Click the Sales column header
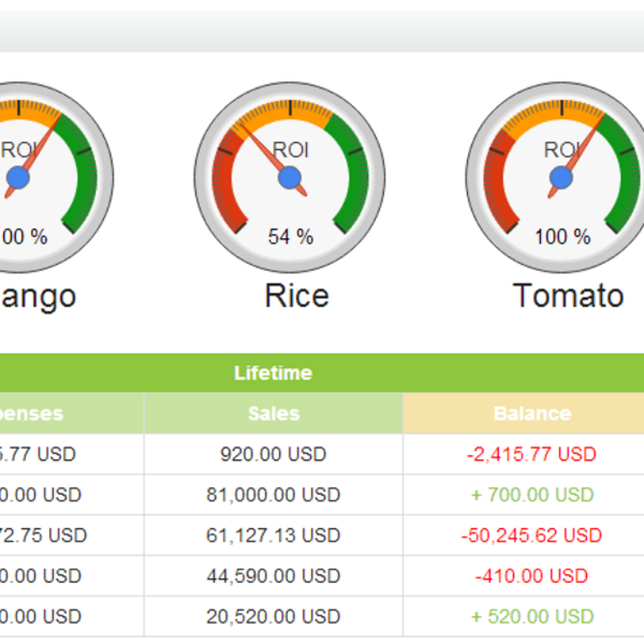Viewport: 644px width, 644px height. [x=273, y=413]
